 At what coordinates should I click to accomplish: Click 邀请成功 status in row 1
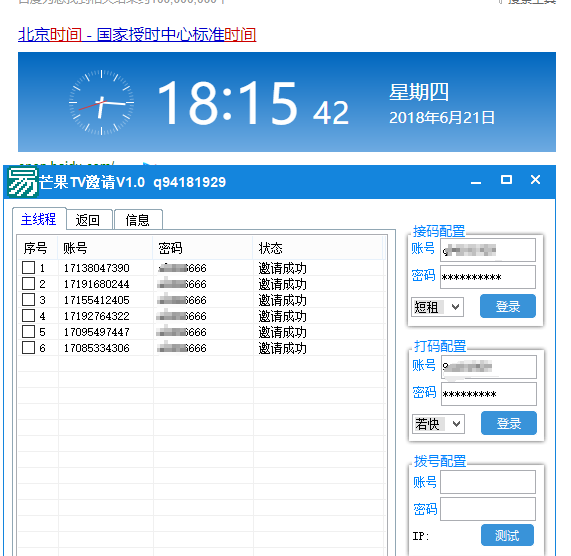coord(283,268)
